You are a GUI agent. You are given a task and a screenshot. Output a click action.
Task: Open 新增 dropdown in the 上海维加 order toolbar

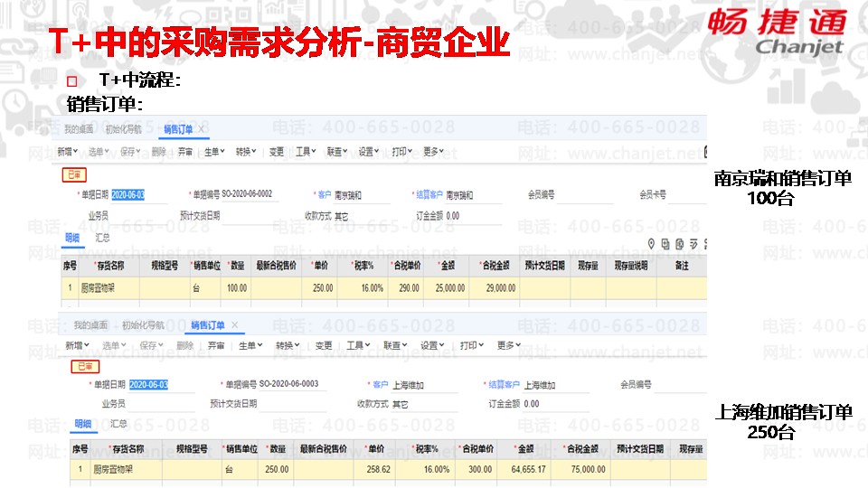tap(77, 345)
